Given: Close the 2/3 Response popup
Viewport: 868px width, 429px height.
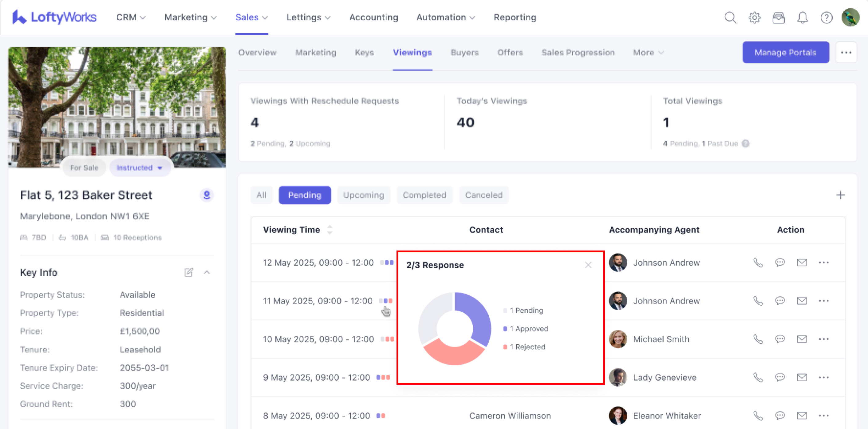Looking at the screenshot, I should point(588,265).
